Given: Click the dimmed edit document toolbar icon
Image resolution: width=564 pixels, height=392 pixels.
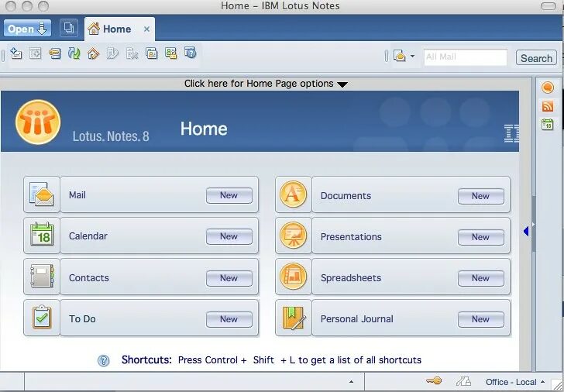Looking at the screenshot, I should click(112, 53).
